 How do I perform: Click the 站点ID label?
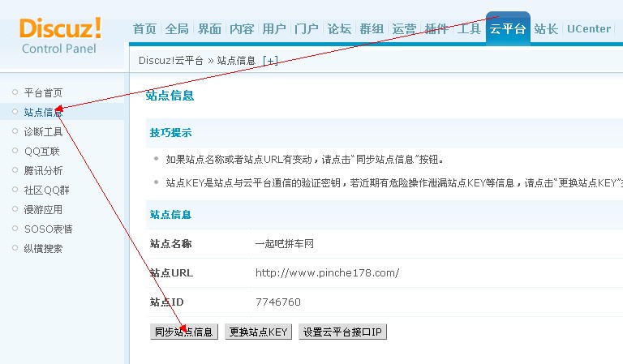tap(166, 302)
